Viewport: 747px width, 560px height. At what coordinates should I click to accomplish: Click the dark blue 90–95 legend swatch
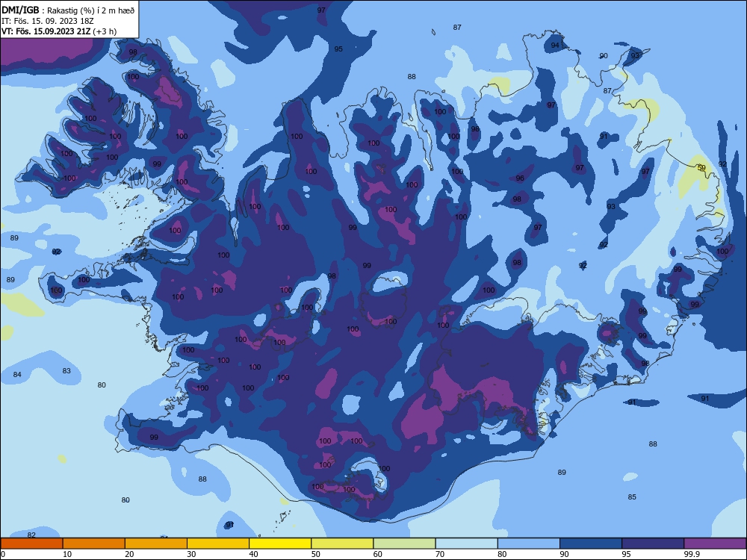coord(591,544)
